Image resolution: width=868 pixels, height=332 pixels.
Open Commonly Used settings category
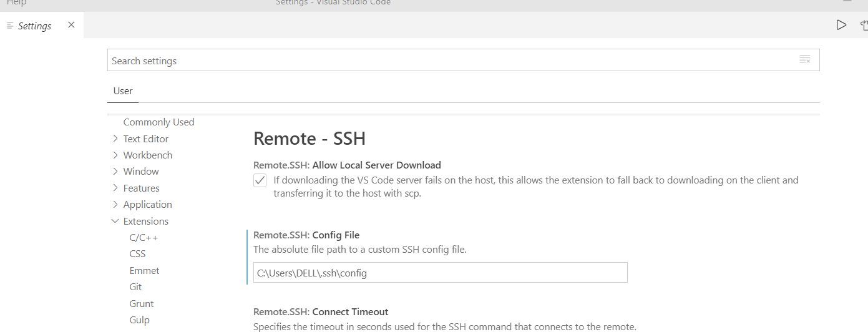point(158,122)
